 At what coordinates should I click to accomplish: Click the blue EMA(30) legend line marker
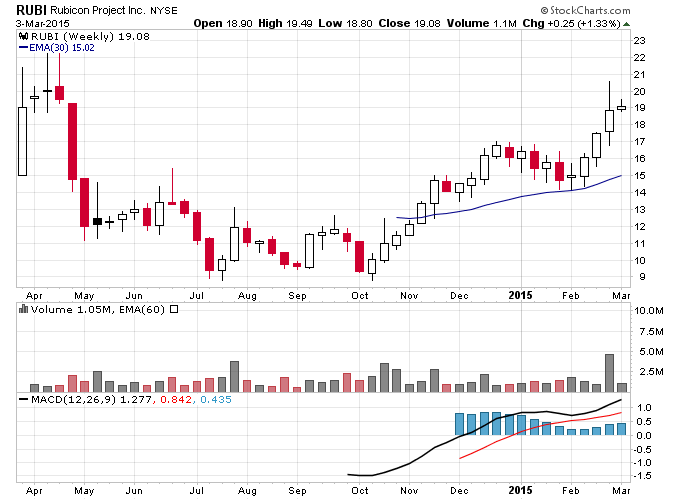click(23, 48)
